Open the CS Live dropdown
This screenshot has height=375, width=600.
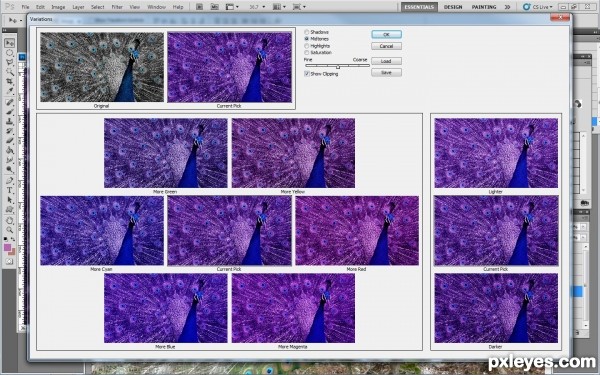point(538,7)
